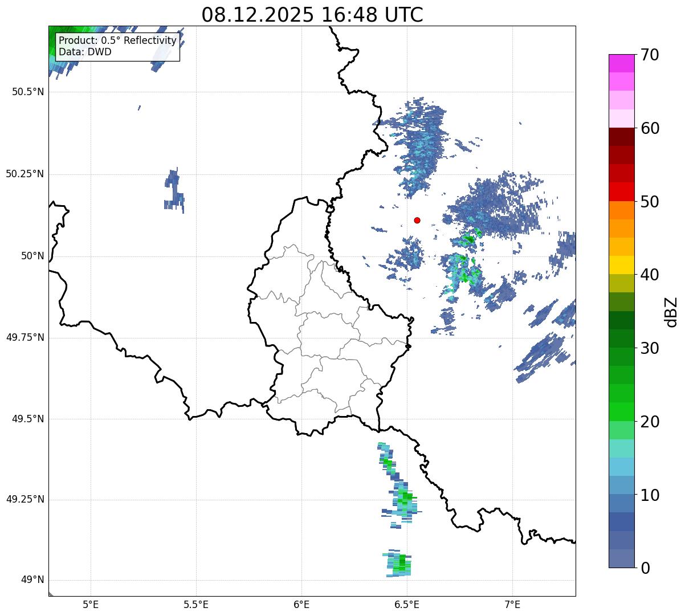Viewport: 685px width, 616px height.
Task: Click the title '08.12.2025 16:48 UTC'
Action: tap(312, 15)
